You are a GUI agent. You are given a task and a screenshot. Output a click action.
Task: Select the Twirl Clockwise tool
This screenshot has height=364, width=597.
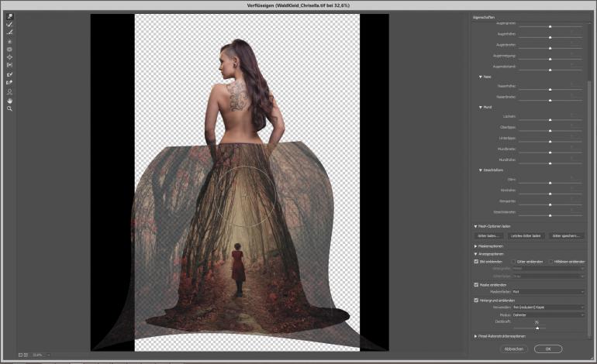pos(9,42)
